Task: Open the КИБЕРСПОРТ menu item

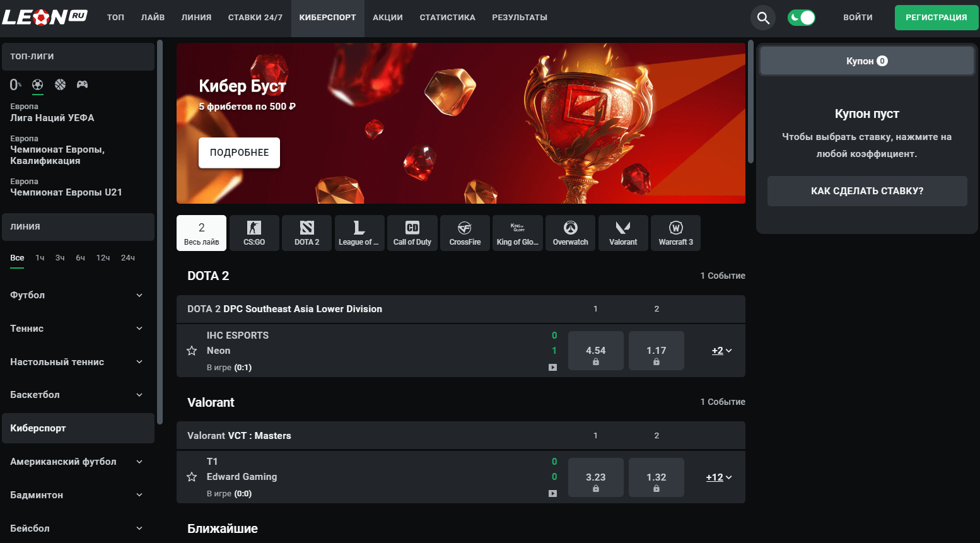Action: (x=328, y=18)
